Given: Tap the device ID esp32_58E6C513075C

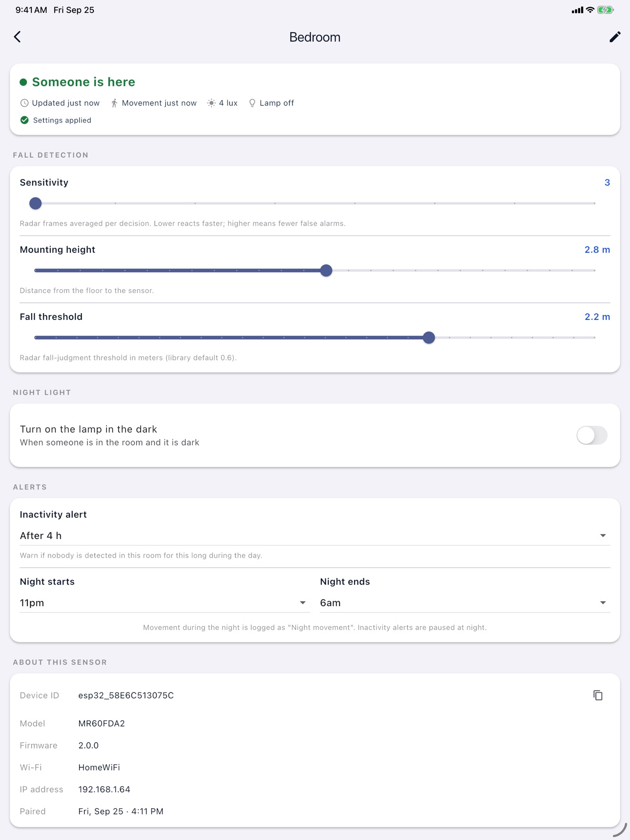Looking at the screenshot, I should pyautogui.click(x=126, y=695).
